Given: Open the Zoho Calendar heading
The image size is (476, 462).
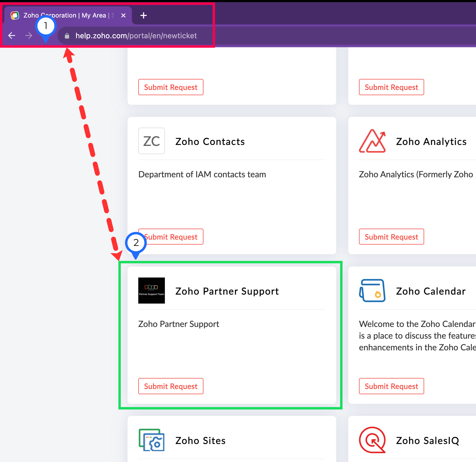Looking at the screenshot, I should pos(431,291).
